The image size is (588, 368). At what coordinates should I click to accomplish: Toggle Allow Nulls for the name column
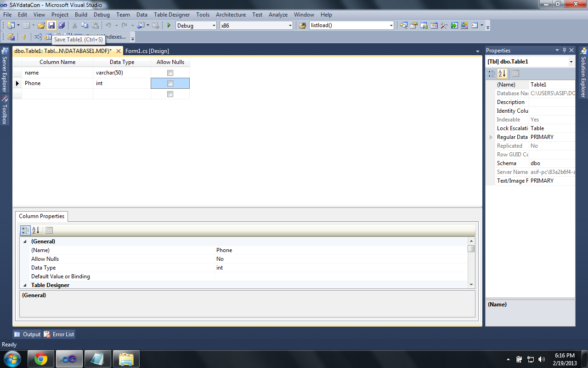pyautogui.click(x=170, y=73)
